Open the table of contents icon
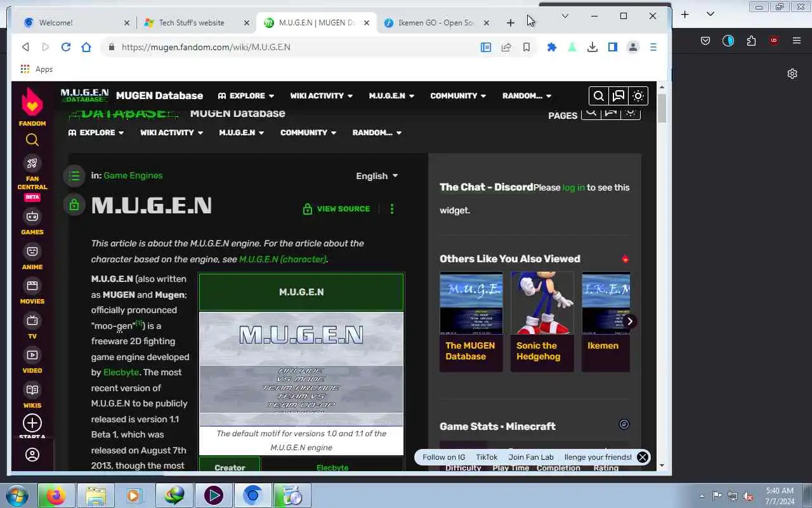Viewport: 812px width, 508px height. pyautogui.click(x=74, y=176)
